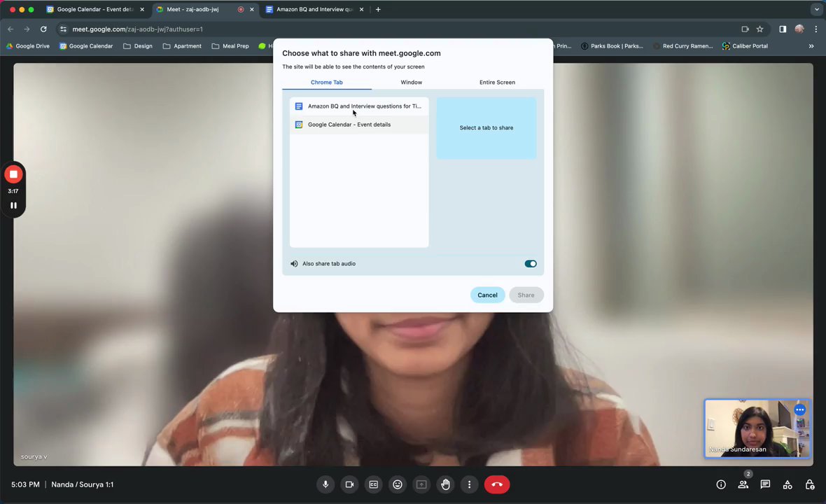Switch to Google Calendar browser tab
826x504 pixels.
94,10
